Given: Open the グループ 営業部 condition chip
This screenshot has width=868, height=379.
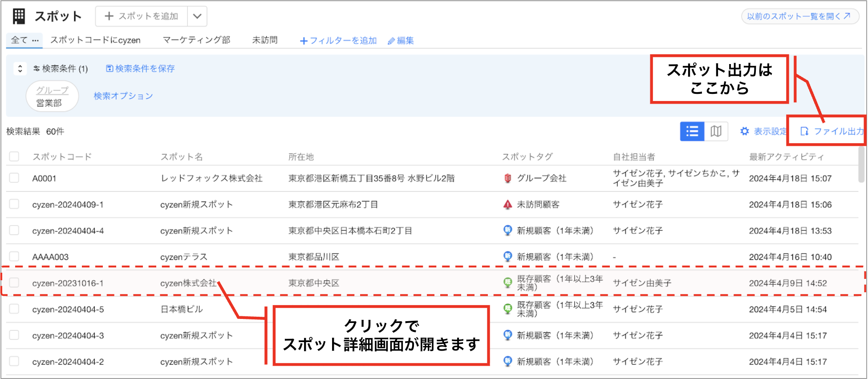Looking at the screenshot, I should (x=52, y=96).
